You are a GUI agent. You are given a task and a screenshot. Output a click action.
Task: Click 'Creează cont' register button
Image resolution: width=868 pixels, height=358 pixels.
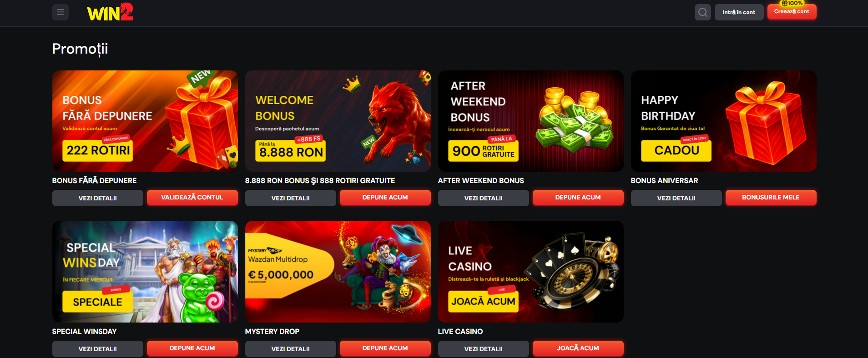click(792, 12)
